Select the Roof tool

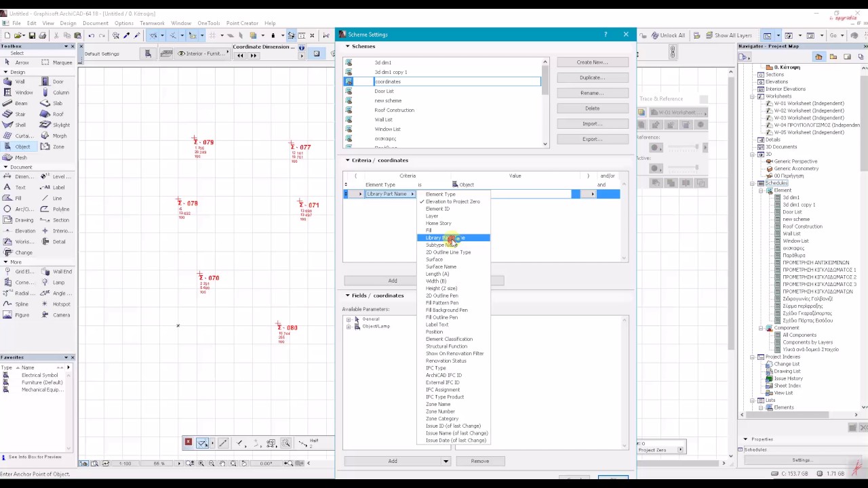tap(53, 114)
